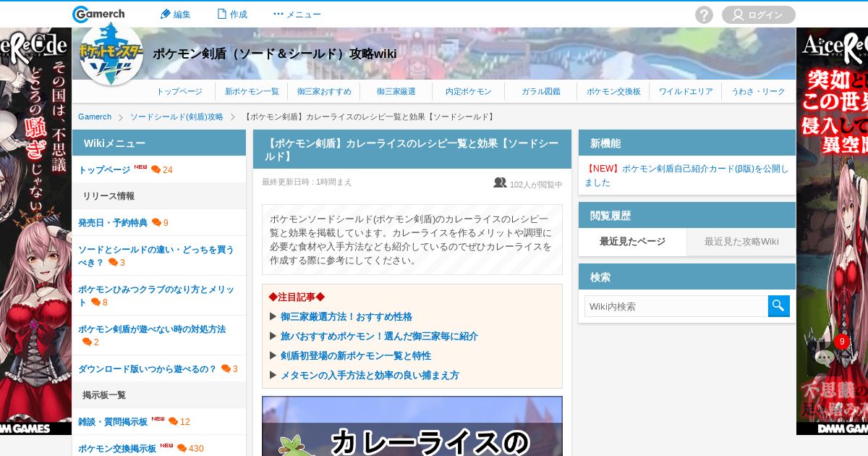Click the Pokemon Sword wiki logo

111,54
